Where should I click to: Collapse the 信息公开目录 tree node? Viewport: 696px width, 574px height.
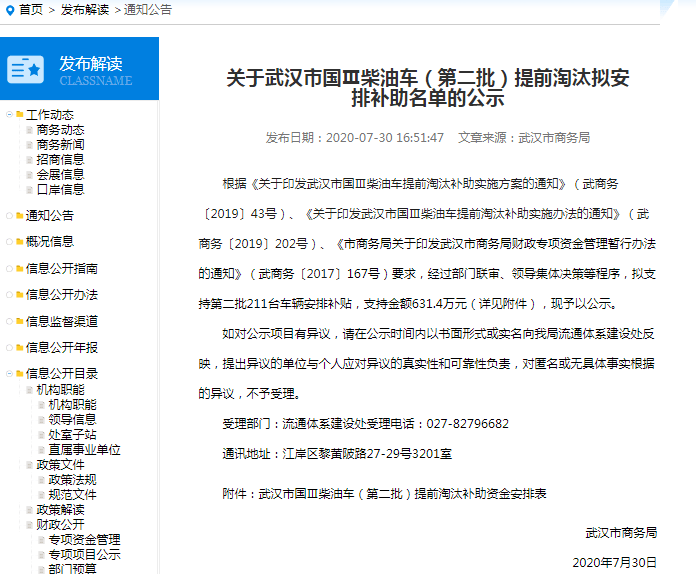point(9,374)
